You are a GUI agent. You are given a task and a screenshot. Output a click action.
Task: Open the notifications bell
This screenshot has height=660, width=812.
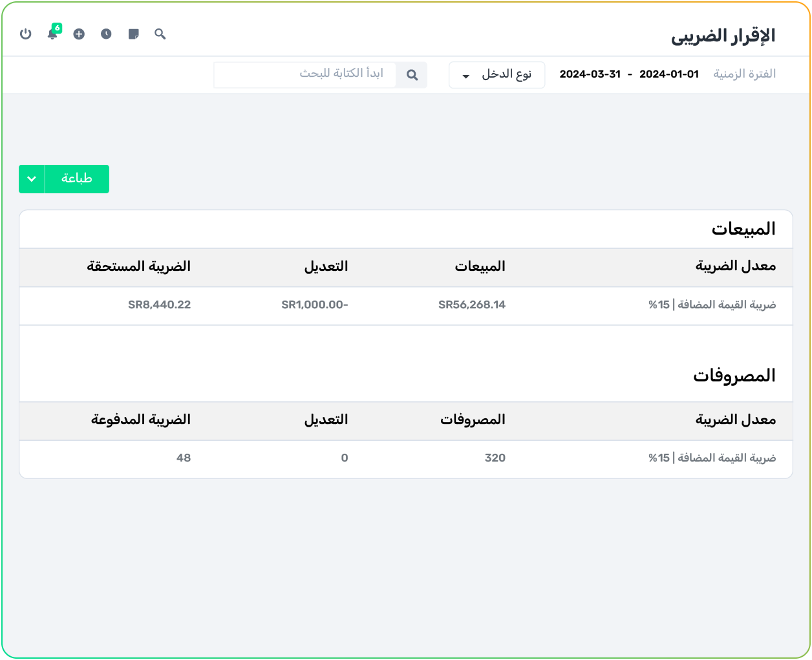point(52,34)
